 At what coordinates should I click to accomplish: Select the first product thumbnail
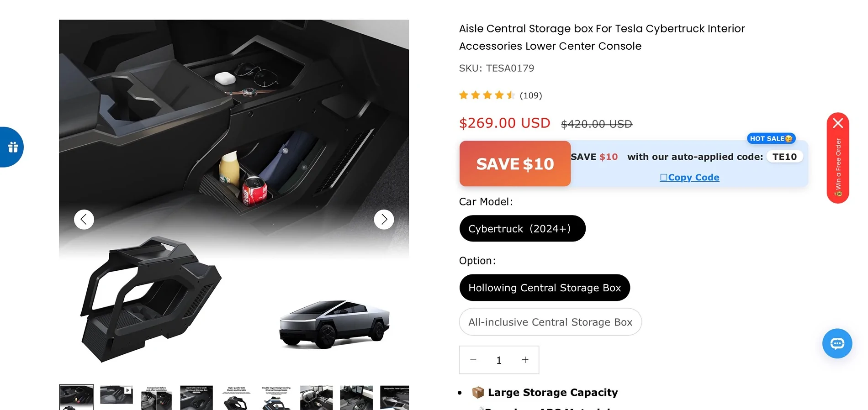(76, 397)
